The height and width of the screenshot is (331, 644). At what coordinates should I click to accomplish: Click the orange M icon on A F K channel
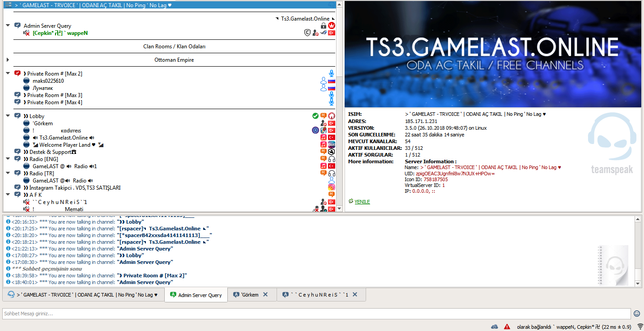332,195
